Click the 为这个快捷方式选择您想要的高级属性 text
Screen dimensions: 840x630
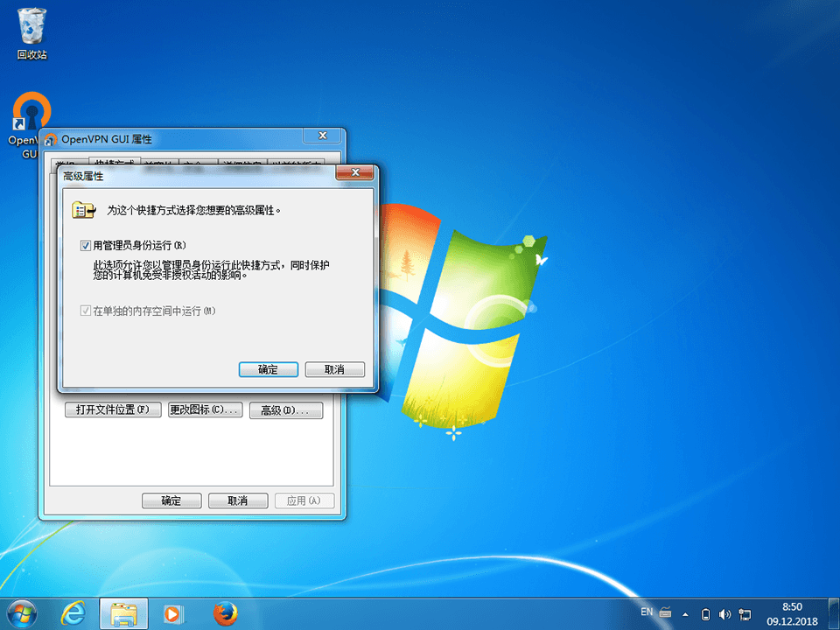click(193, 211)
